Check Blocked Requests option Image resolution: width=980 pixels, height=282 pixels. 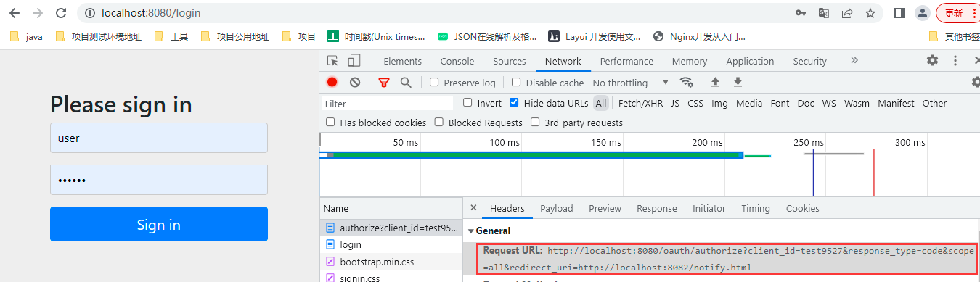click(x=439, y=123)
